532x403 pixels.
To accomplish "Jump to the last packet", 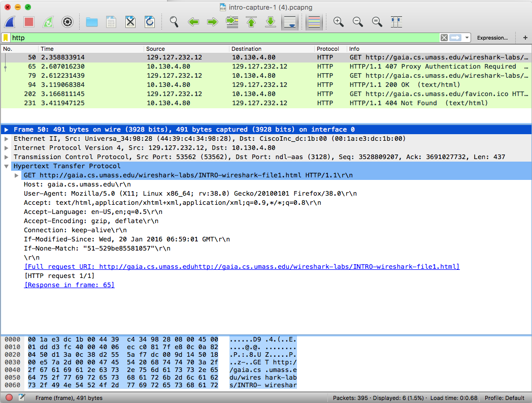I will 270,22.
